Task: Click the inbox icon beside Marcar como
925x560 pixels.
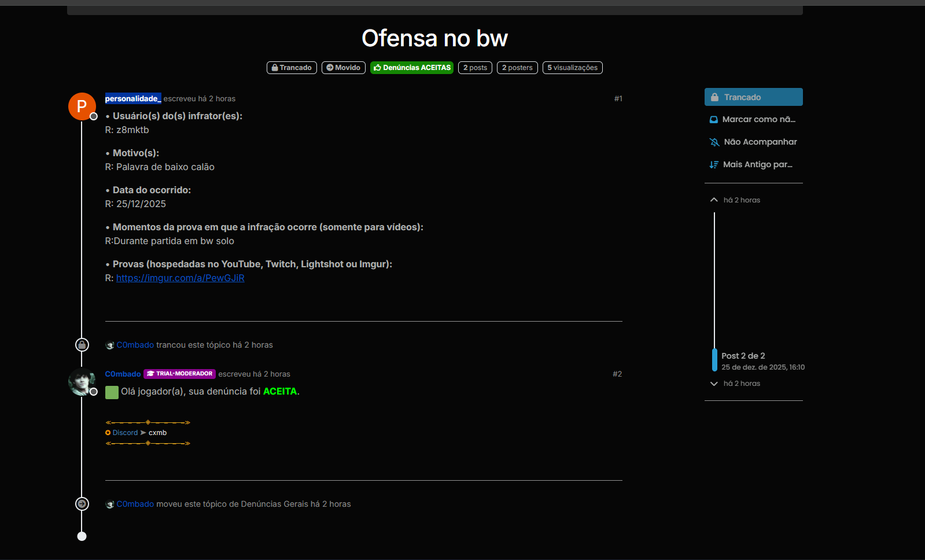Action: tap(714, 120)
